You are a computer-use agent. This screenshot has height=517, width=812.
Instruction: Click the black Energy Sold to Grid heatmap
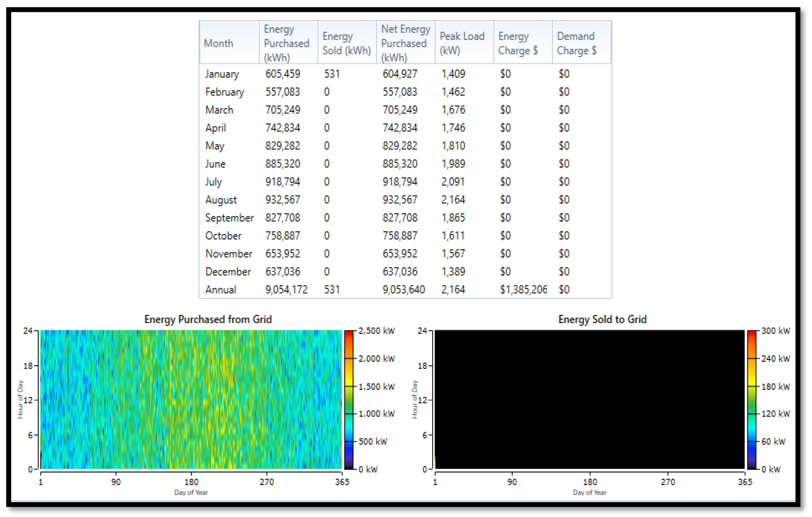(590, 399)
